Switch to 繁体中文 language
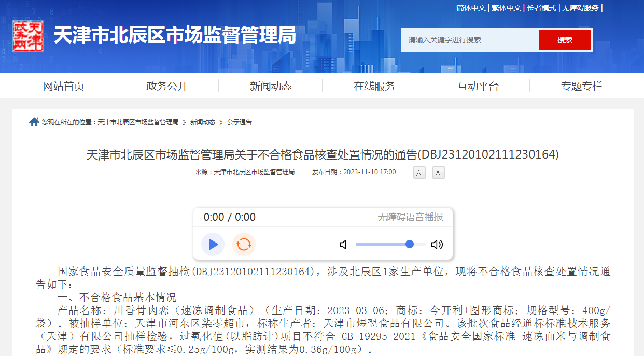 (x=506, y=8)
